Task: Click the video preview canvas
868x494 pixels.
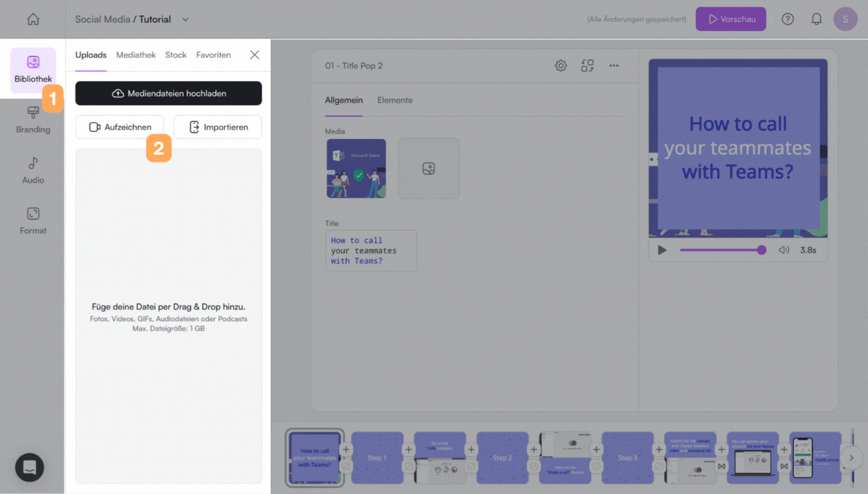Action: click(x=738, y=148)
